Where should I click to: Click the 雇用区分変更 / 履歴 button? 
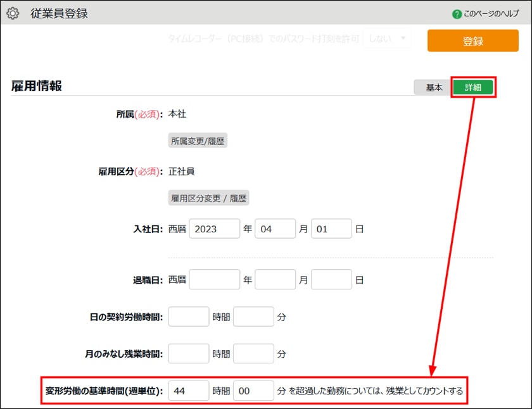[x=208, y=198]
